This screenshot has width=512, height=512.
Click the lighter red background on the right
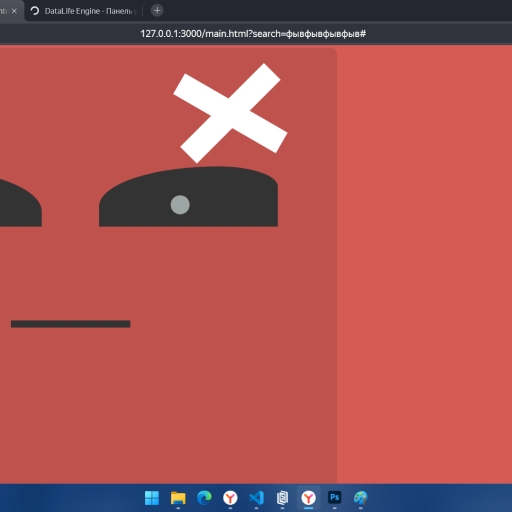coord(424,263)
